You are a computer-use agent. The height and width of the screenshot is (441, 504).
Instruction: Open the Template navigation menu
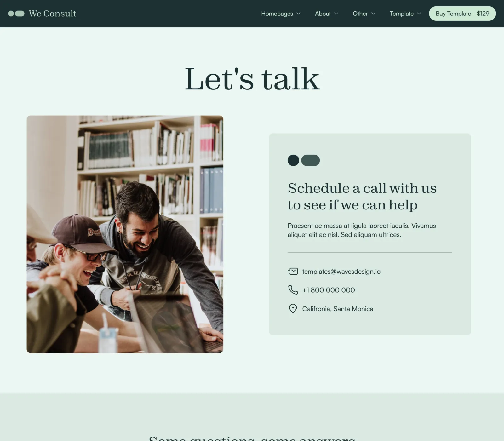click(402, 14)
